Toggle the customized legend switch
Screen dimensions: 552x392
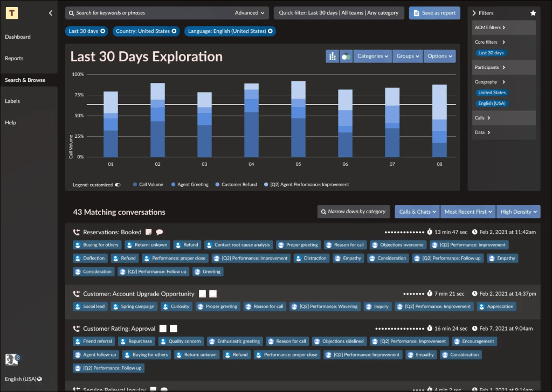point(118,185)
